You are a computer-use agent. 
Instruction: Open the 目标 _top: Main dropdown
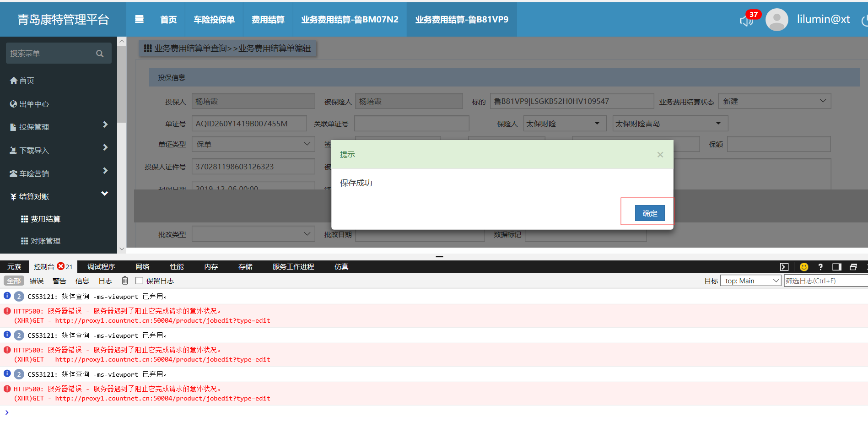(x=750, y=281)
